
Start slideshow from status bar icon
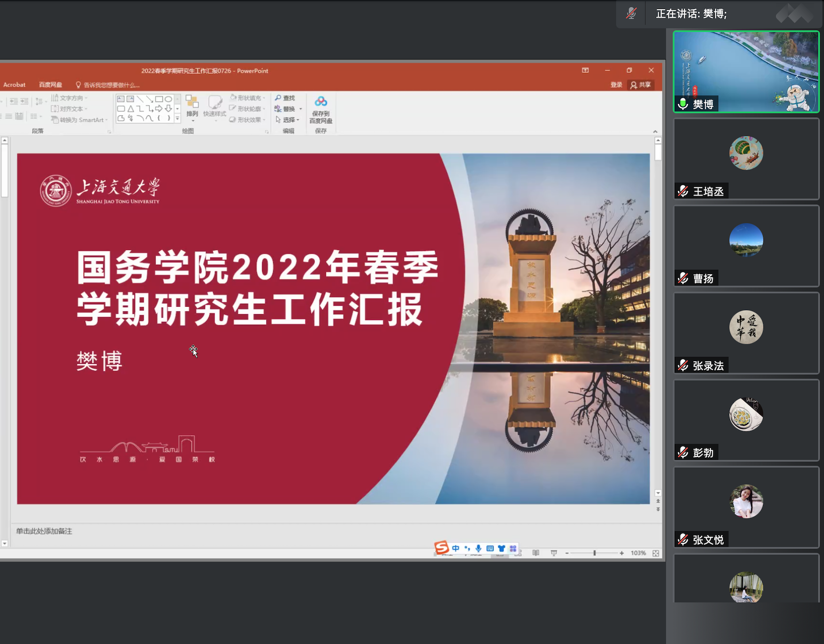(554, 553)
